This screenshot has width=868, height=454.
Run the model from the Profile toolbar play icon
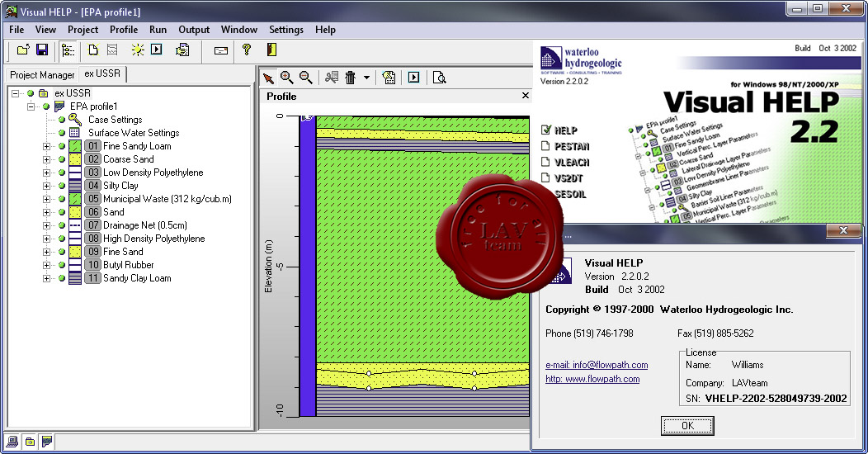coord(414,78)
